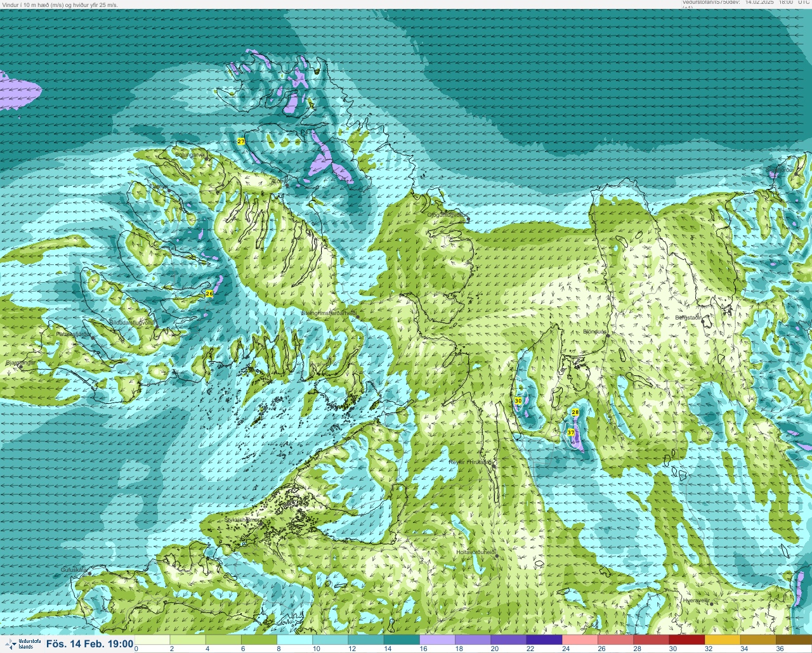Viewport: 812px width, 653px height.
Task: Select the 32–34 m/s yellow legend swatch
Action: [x=723, y=639]
